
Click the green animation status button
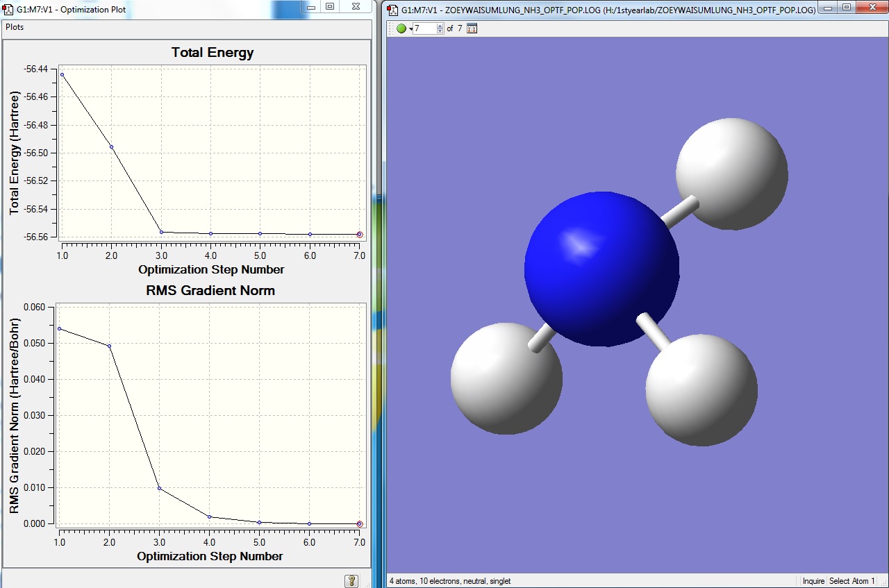[401, 28]
